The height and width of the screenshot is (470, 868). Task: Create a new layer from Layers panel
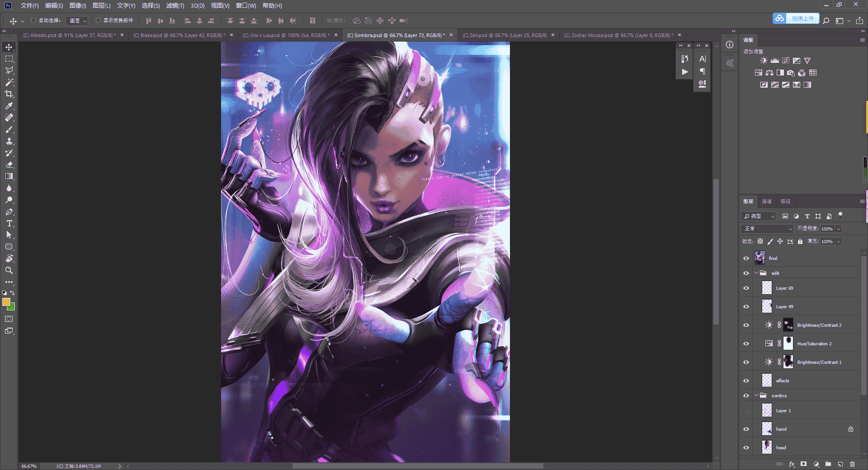click(x=840, y=464)
